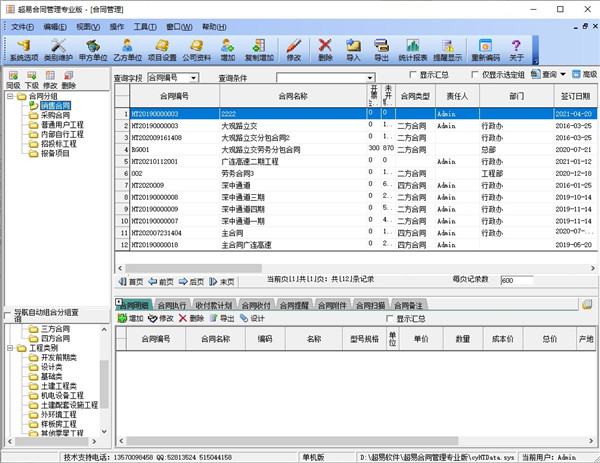Image resolution: width=600 pixels, height=463 pixels.
Task: Click 修改 in contract detail toolbar
Action: 161,318
